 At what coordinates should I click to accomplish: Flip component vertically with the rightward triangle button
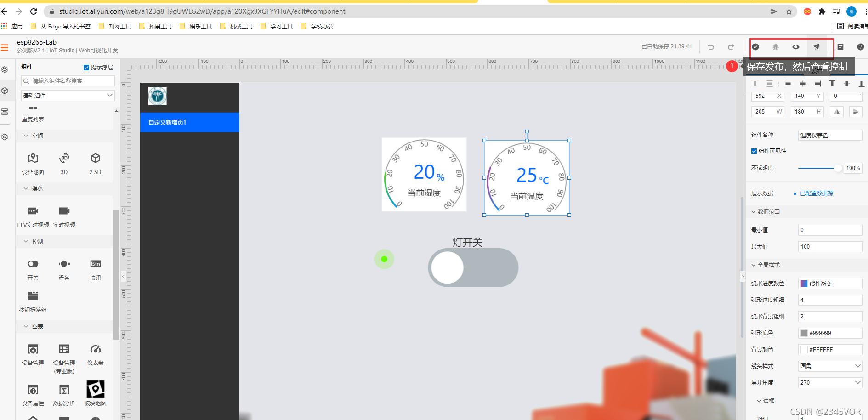point(856,112)
